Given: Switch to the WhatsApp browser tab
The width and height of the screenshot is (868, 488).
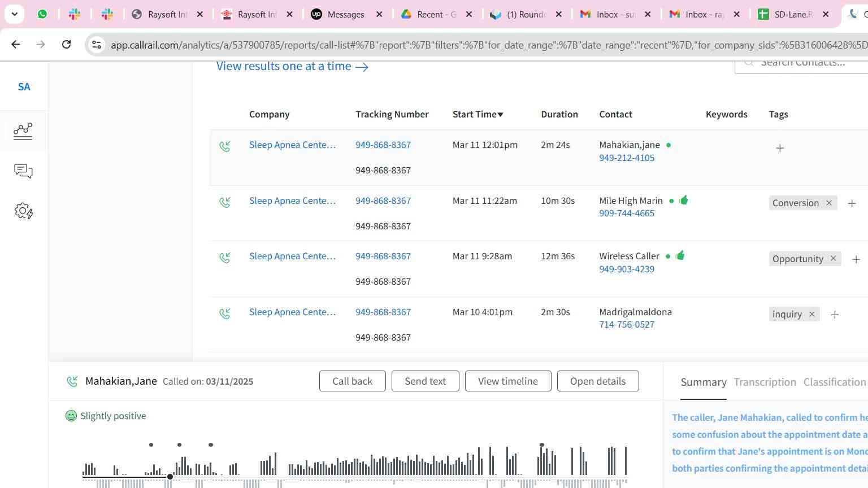Looking at the screenshot, I should click(42, 14).
